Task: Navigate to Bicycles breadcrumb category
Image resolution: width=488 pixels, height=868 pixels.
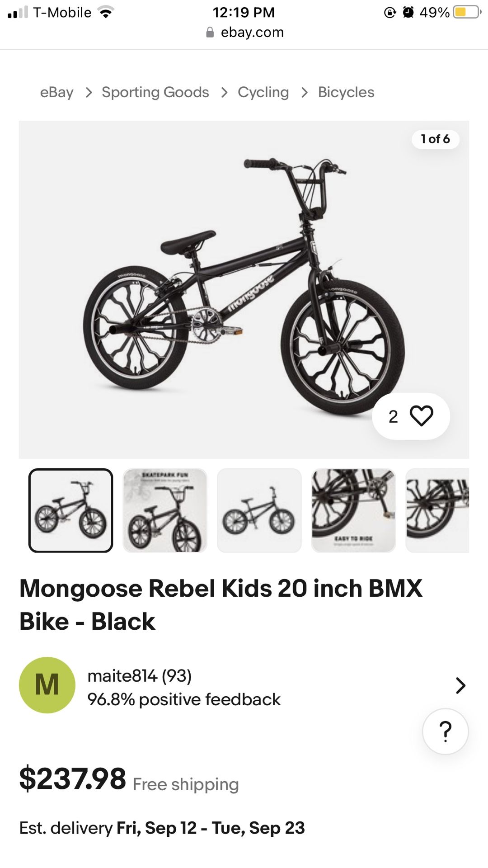Action: pos(346,92)
